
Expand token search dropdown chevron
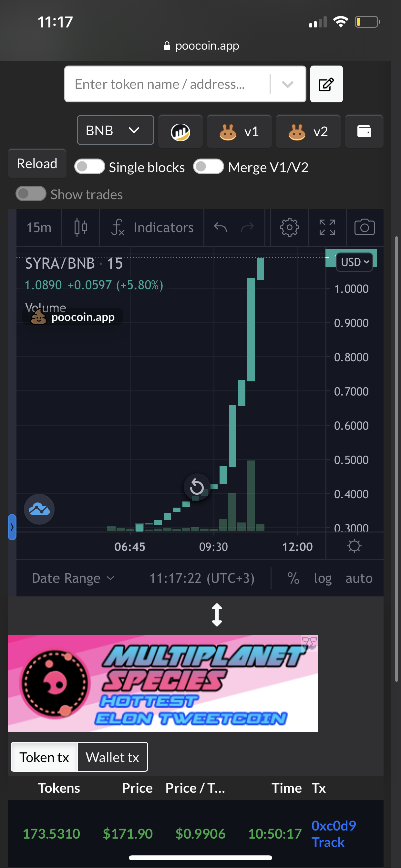(287, 84)
